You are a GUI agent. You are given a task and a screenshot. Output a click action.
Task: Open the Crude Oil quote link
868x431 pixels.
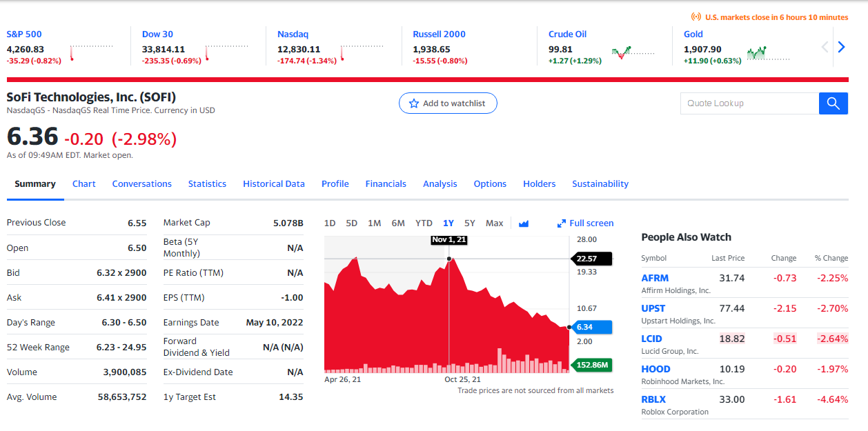[568, 34]
